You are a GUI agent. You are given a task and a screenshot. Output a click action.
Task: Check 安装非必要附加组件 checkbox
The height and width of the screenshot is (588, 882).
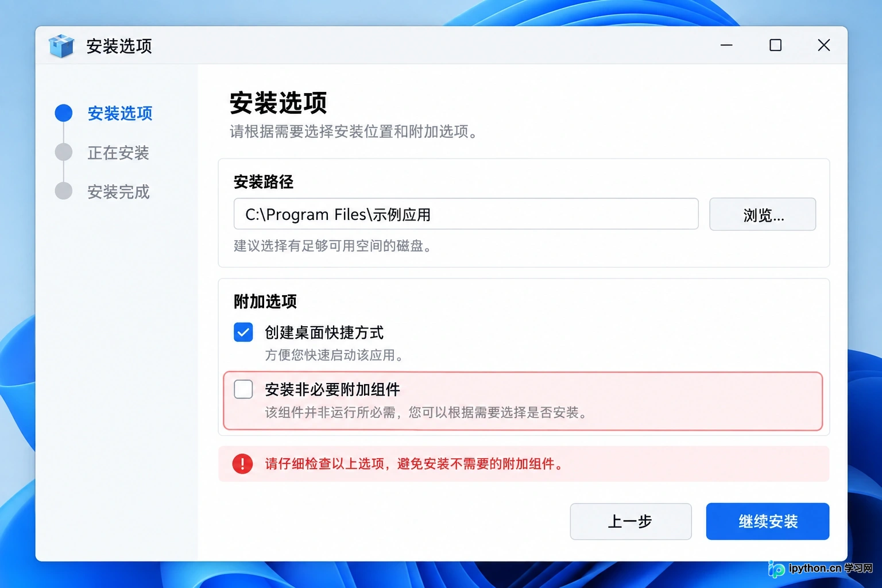click(x=243, y=389)
